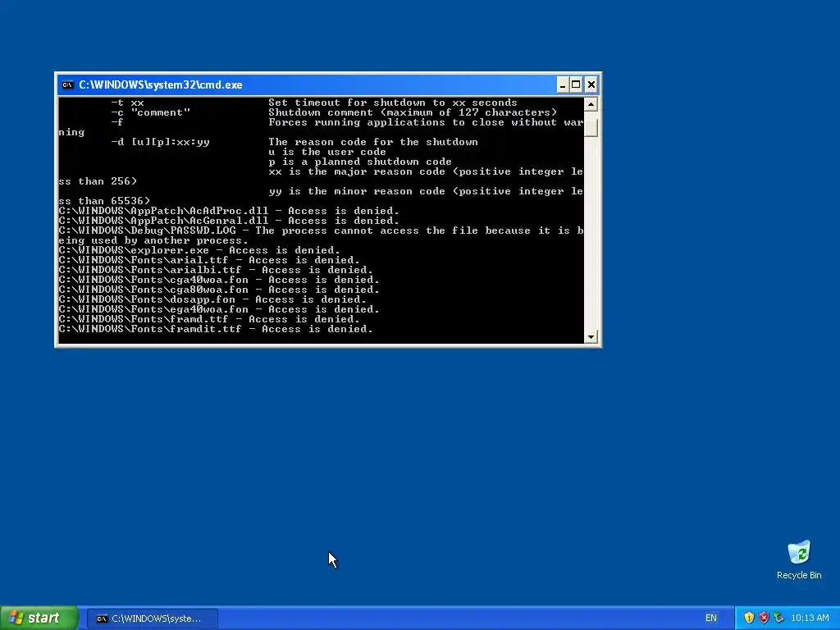Click the 10:13 AM clock
Image resolution: width=840 pixels, height=630 pixels.
(810, 619)
